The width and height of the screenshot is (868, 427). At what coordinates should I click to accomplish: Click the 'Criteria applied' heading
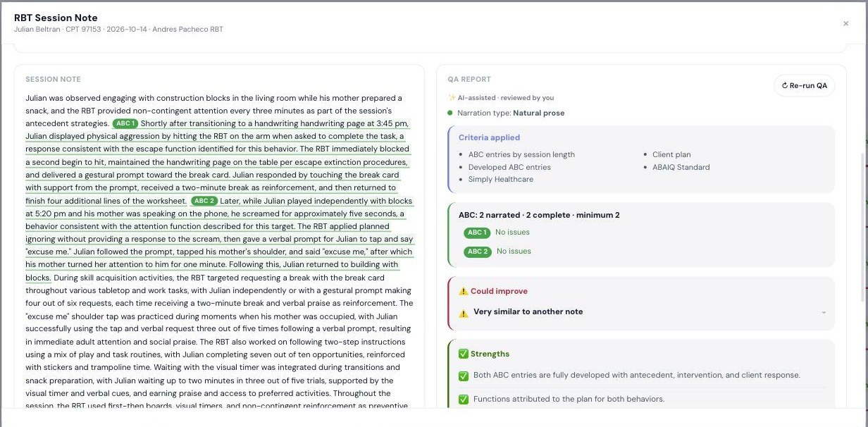489,137
